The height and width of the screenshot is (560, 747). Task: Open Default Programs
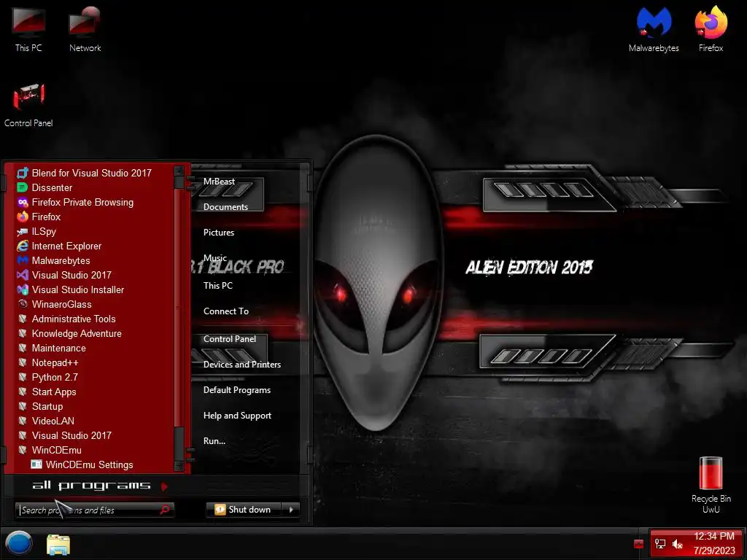237,390
